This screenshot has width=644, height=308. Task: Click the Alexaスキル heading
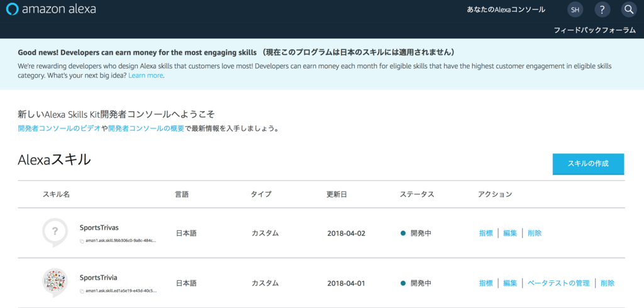(54, 160)
